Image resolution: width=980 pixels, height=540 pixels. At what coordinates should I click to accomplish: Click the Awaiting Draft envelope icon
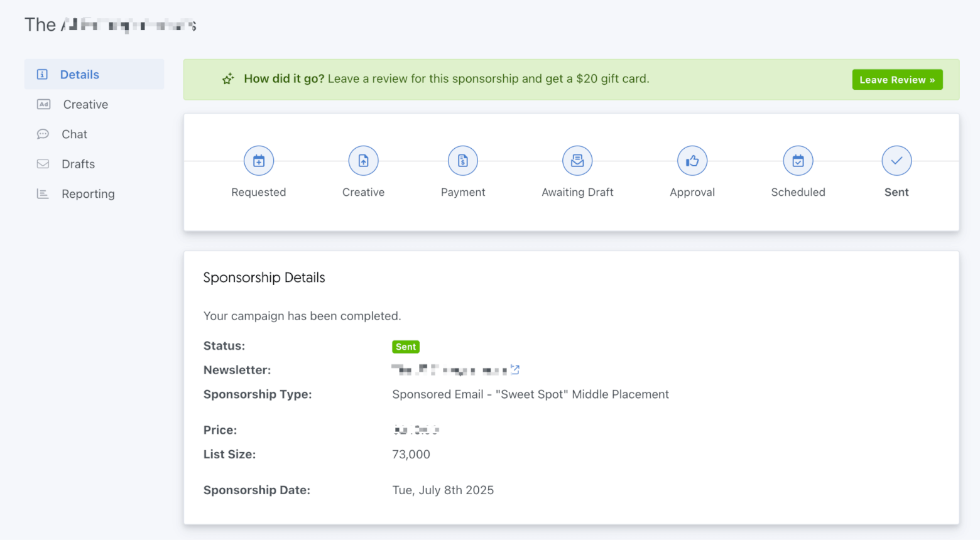tap(577, 161)
